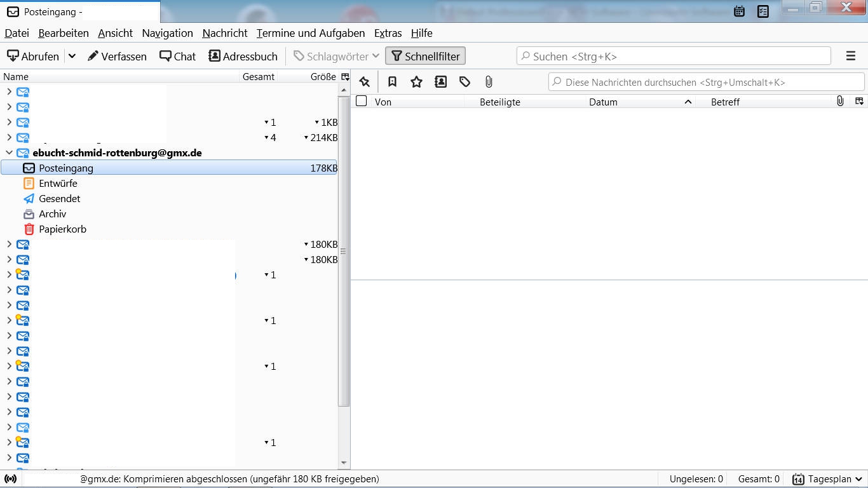868x488 pixels.
Task: Compose a new message with Verfassen
Action: coord(117,56)
